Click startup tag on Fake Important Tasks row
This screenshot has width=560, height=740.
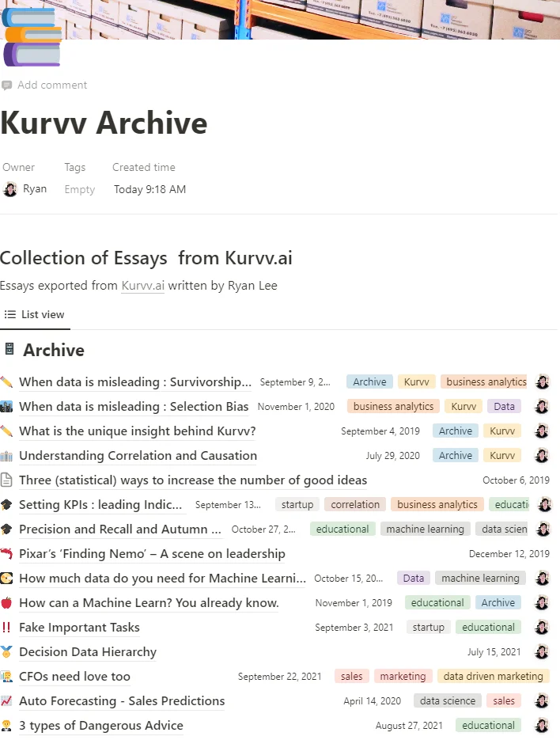pos(429,627)
